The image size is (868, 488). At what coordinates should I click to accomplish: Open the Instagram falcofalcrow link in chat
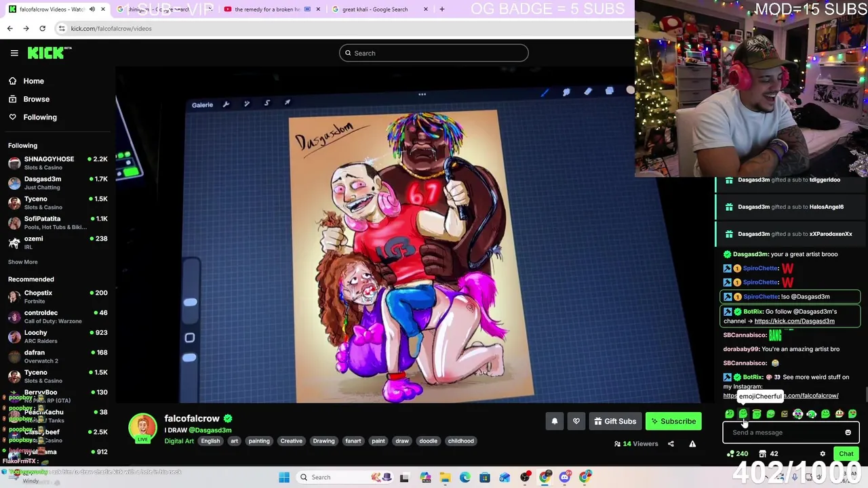(781, 396)
